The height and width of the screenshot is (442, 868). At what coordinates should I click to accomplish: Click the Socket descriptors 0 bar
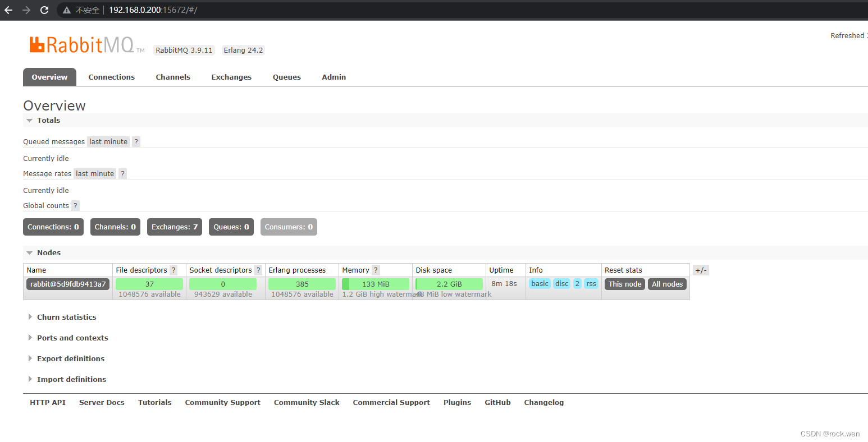[223, 284]
